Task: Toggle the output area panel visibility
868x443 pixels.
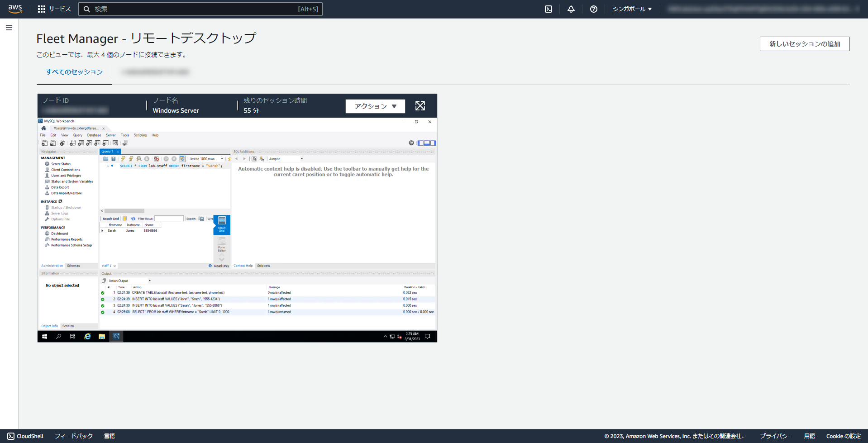Action: [x=427, y=143]
